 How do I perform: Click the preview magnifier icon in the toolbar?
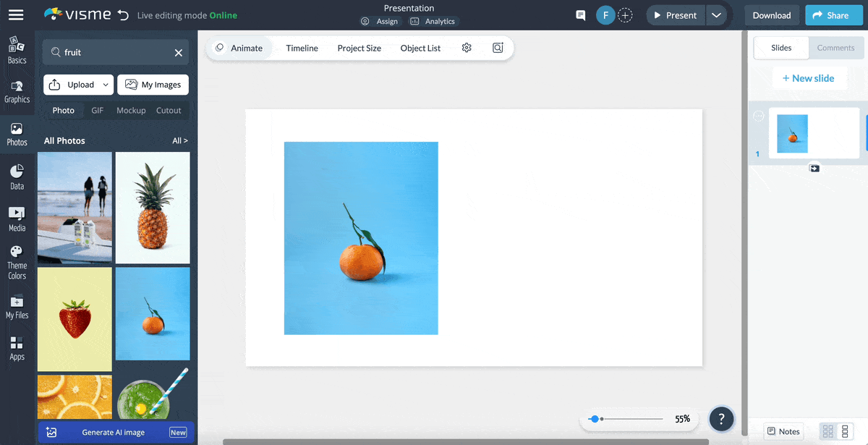pos(498,48)
